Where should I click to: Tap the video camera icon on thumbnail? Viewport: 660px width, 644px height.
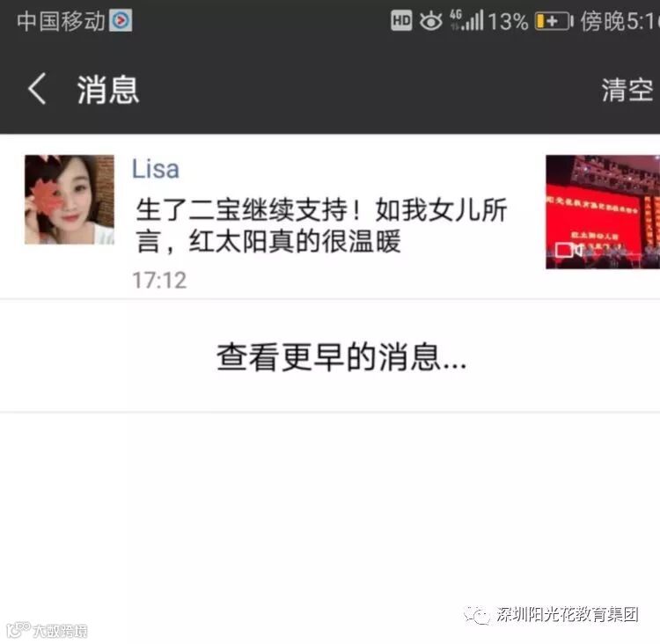568,250
